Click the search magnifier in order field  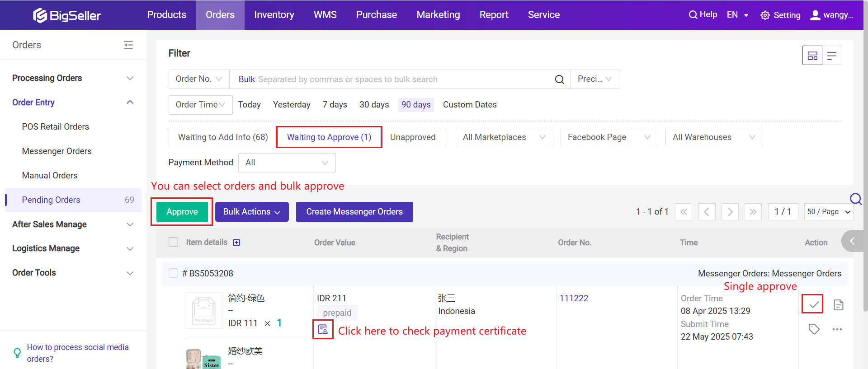click(559, 79)
